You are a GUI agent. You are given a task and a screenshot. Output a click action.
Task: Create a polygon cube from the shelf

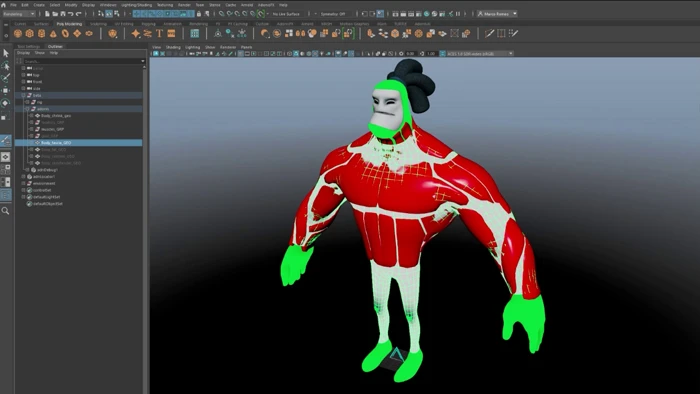pos(29,33)
